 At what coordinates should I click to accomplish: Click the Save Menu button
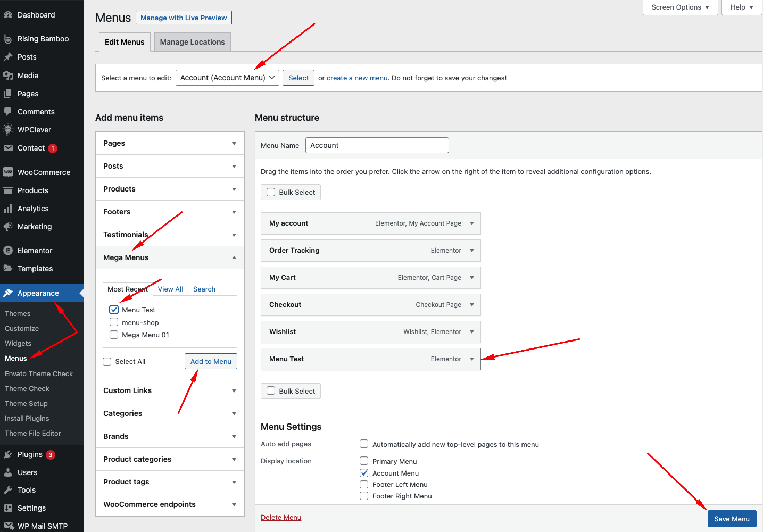[x=732, y=519]
